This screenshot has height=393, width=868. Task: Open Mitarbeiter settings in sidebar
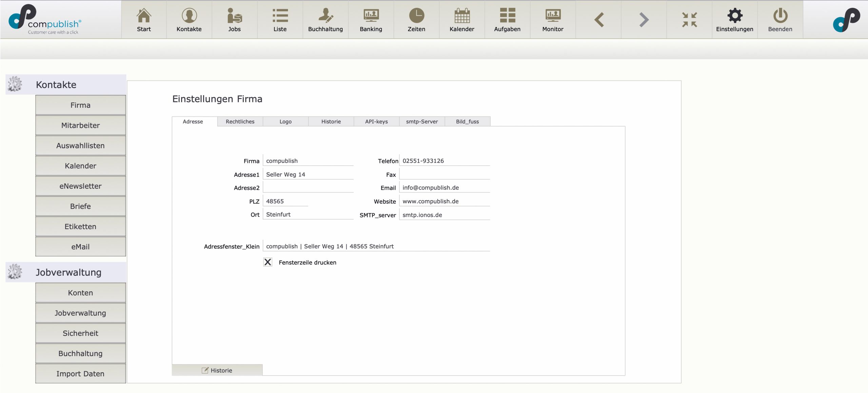[x=80, y=125]
